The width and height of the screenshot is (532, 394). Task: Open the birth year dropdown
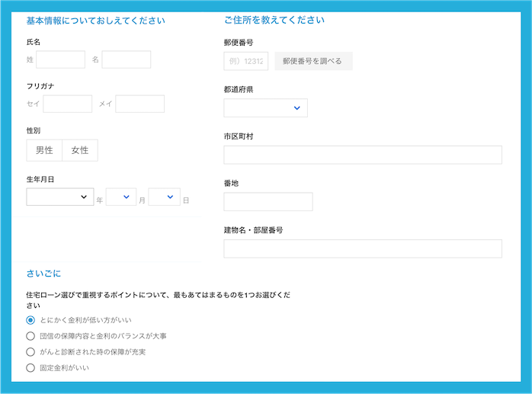click(x=59, y=197)
